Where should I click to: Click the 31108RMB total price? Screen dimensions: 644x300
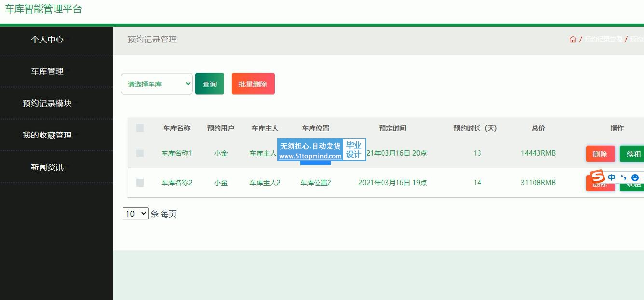point(538,183)
